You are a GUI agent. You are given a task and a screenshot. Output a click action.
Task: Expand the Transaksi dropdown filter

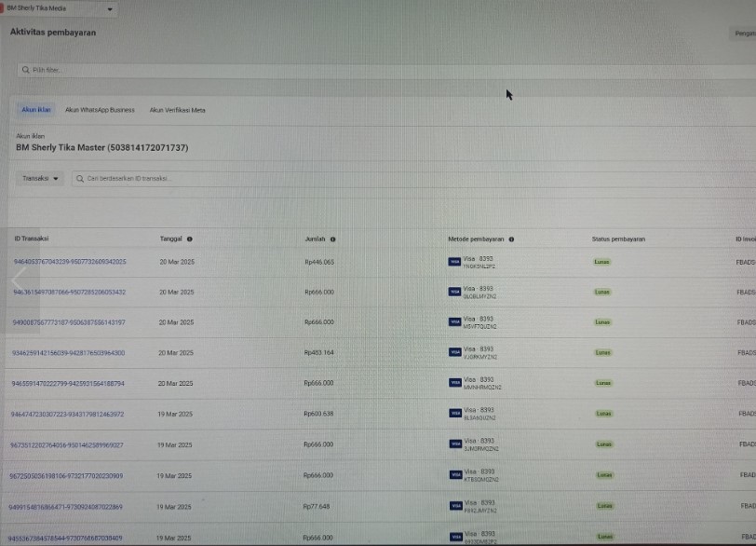[41, 178]
